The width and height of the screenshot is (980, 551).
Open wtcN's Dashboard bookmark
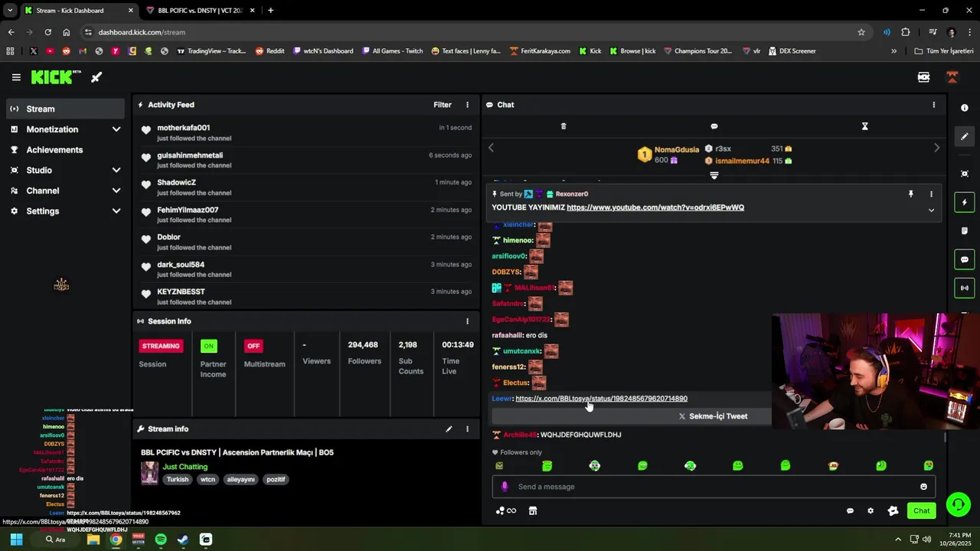[323, 51]
